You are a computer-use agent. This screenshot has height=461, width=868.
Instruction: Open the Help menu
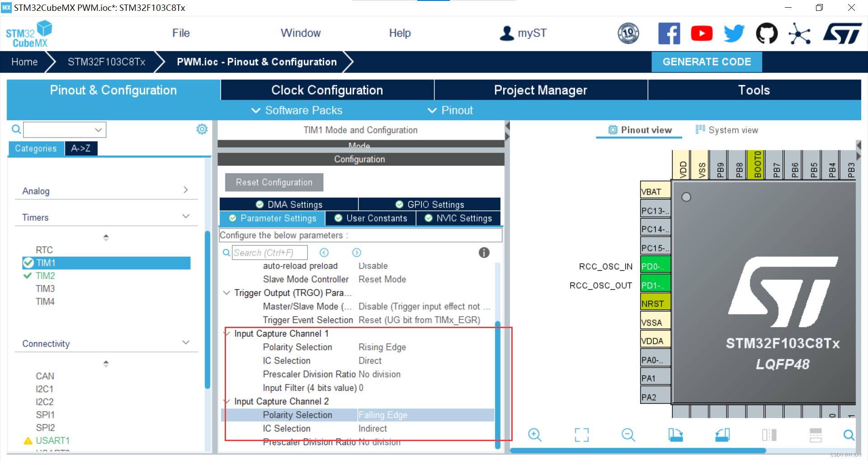(x=400, y=33)
